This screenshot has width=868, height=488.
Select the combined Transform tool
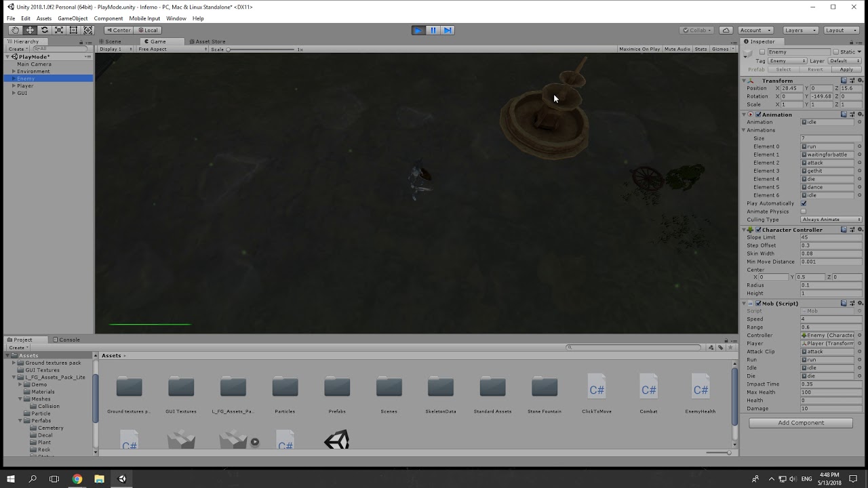[x=88, y=30]
